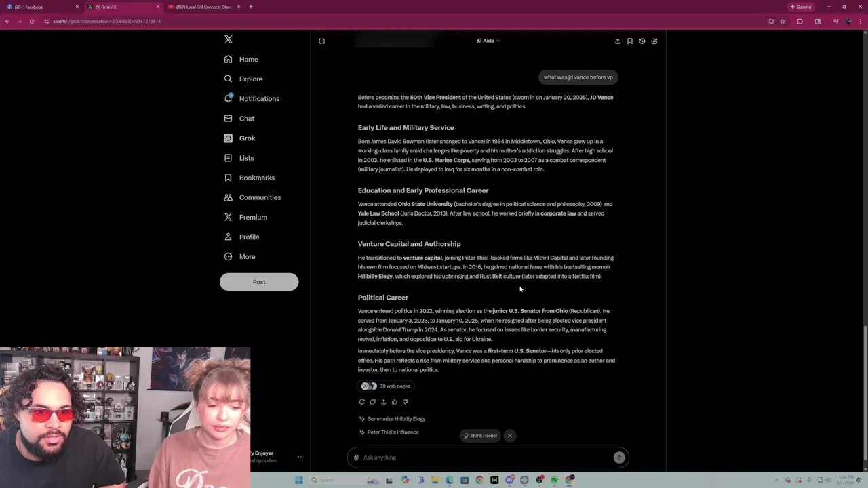Click the browser address bar
This screenshot has height=488, width=868.
pyautogui.click(x=407, y=22)
